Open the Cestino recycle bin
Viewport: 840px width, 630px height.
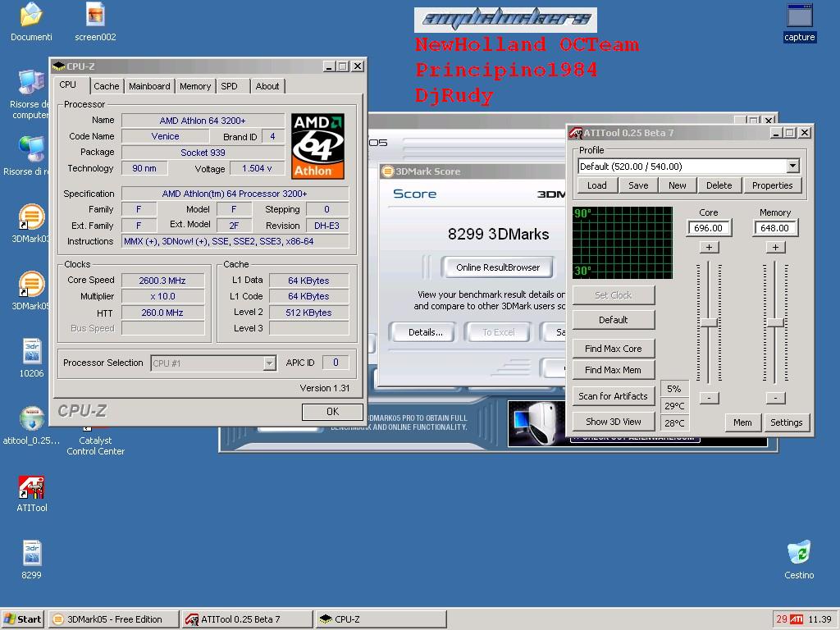click(799, 553)
